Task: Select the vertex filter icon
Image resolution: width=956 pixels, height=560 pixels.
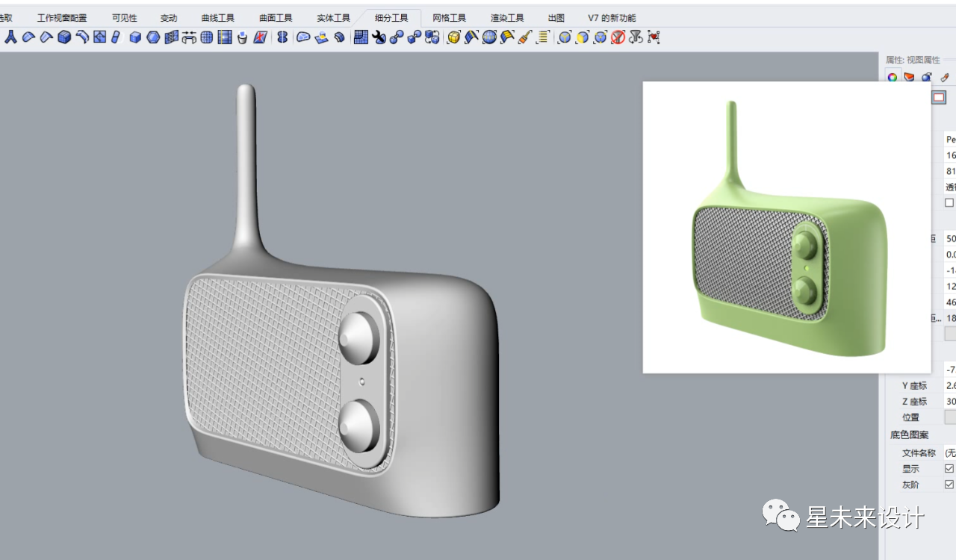Action: pyautogui.click(x=600, y=37)
